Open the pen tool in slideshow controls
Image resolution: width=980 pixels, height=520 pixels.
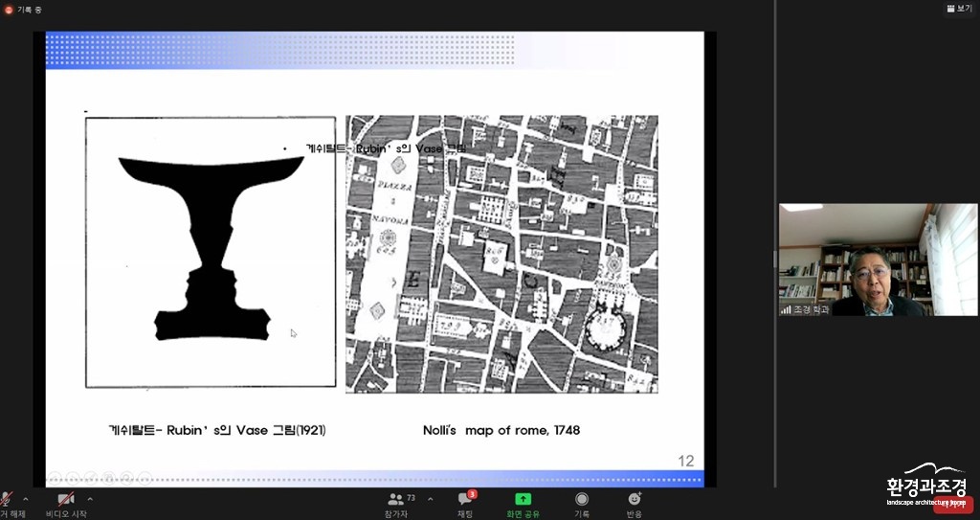point(91,479)
